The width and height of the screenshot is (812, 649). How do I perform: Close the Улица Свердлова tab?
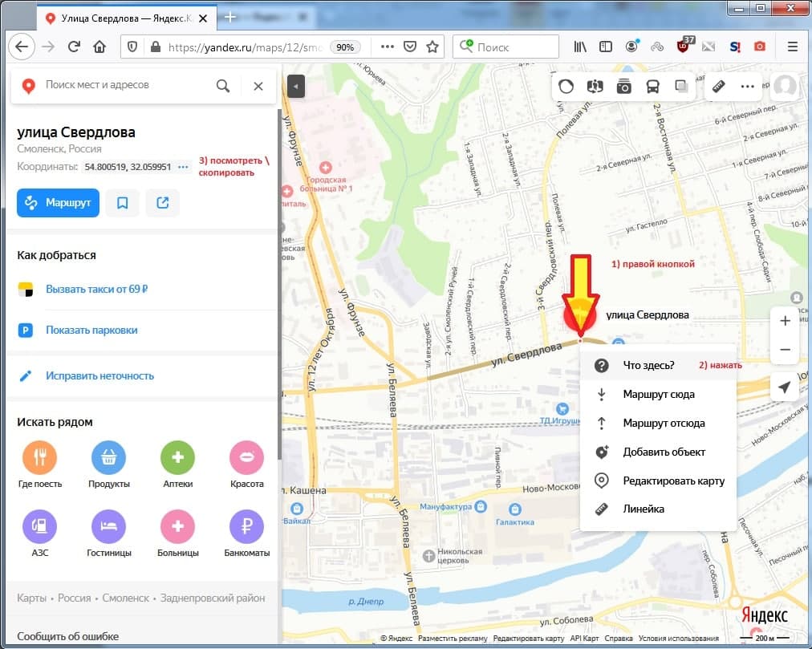203,18
